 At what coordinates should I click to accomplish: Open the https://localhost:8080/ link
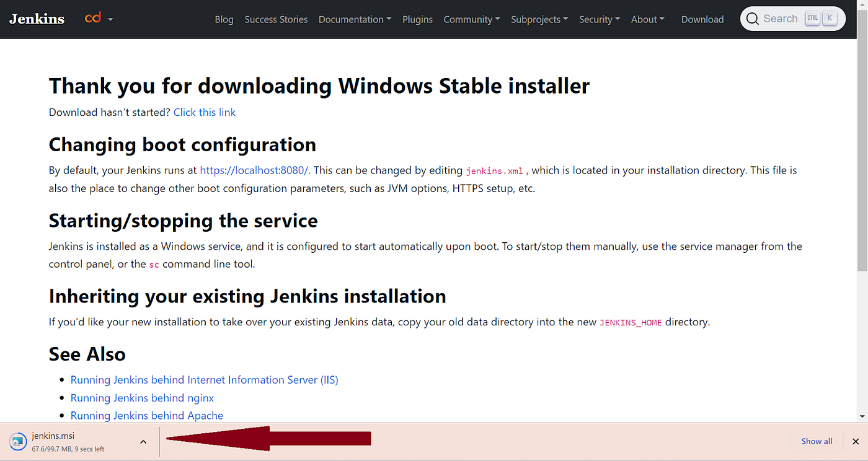pos(254,170)
